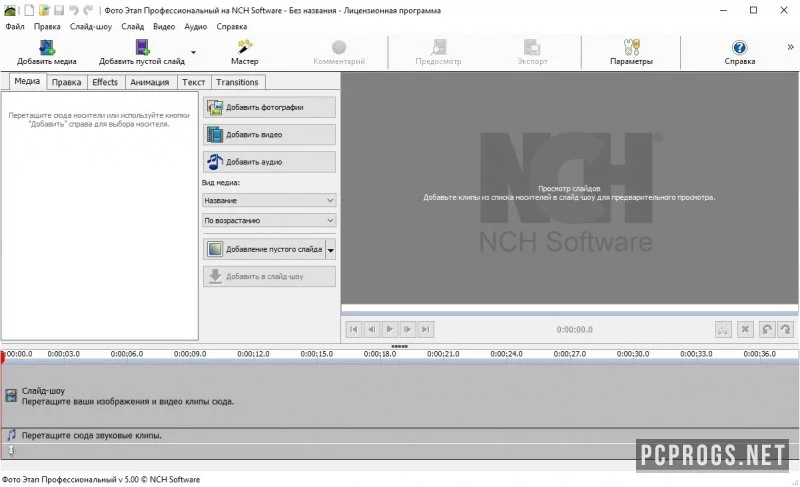Switch to the Effects tab

[x=105, y=82]
